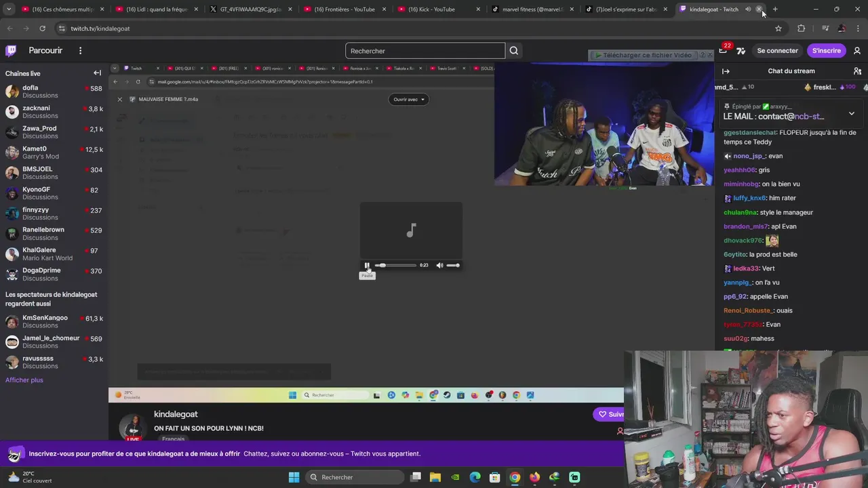Click the Se connecter button
Image resolution: width=868 pixels, height=488 pixels.
click(777, 51)
